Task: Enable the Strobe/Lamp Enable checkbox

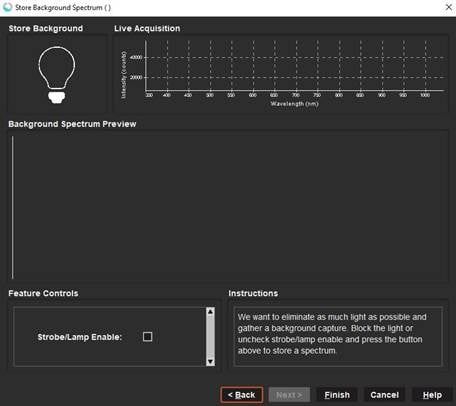Action: [x=147, y=336]
